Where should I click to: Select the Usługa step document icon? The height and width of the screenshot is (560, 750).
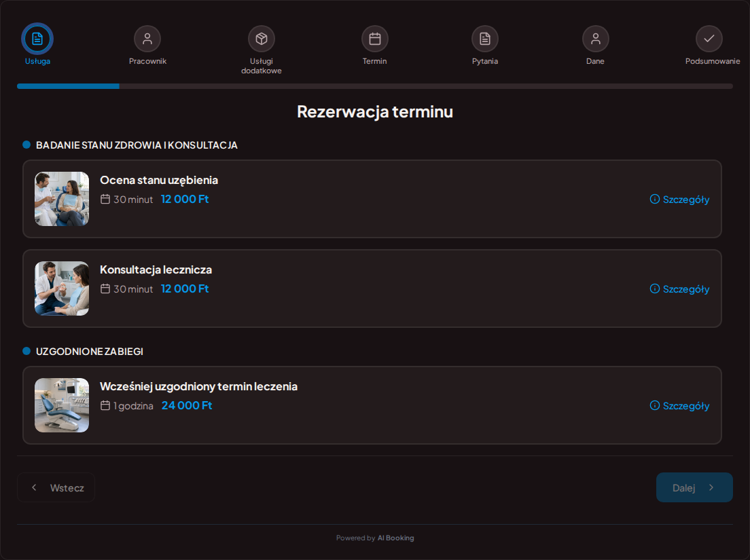(x=37, y=39)
